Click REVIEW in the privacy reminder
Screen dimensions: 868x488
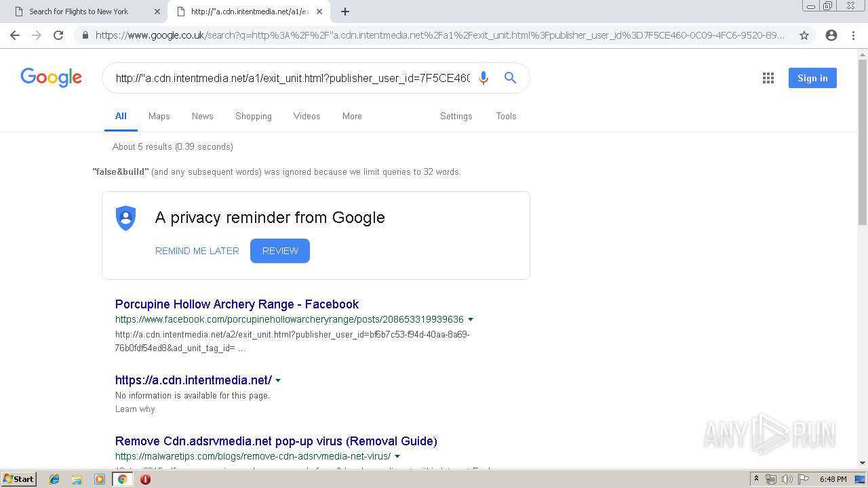[x=280, y=251]
